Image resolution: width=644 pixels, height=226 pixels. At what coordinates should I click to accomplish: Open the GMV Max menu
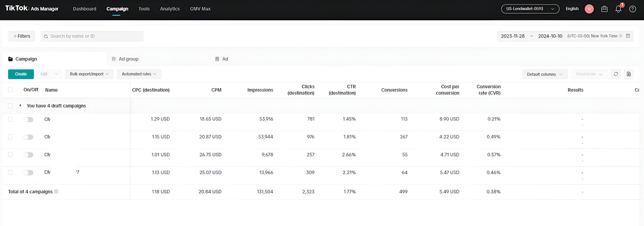200,9
